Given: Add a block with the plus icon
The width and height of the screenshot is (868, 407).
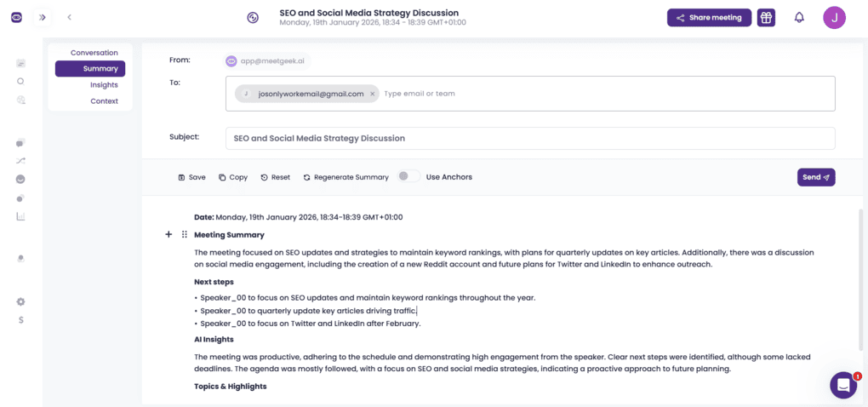Looking at the screenshot, I should (x=168, y=234).
